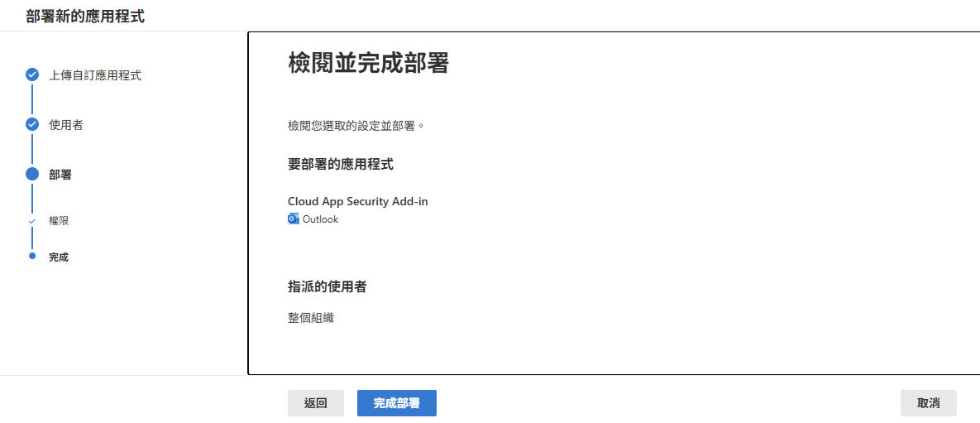This screenshot has height=423, width=980.
Task: Open the 使用者 wizard step
Action: coord(66,125)
